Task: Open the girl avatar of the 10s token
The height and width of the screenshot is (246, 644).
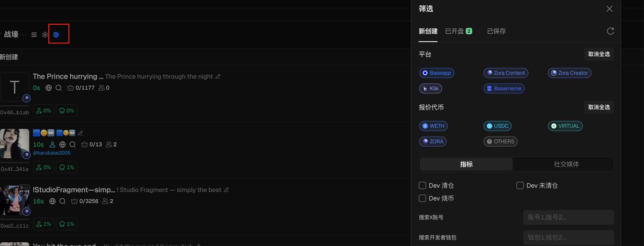Action: coord(14,143)
